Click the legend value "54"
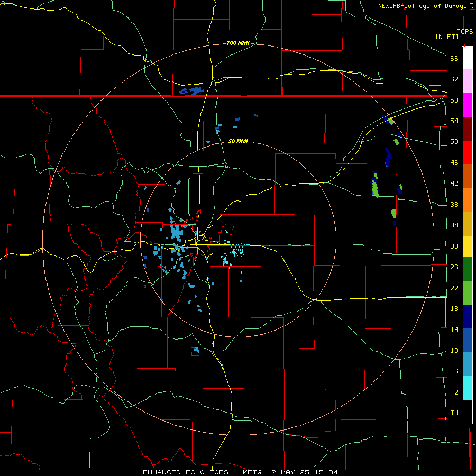This screenshot has height=476, width=476. (454, 121)
